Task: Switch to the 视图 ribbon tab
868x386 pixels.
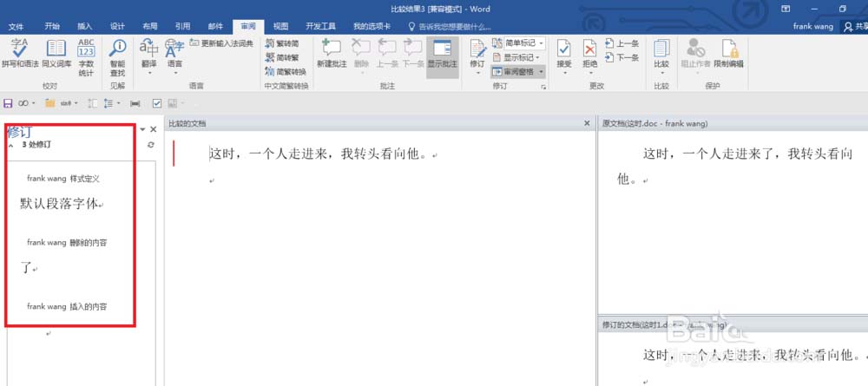Action: (x=279, y=26)
